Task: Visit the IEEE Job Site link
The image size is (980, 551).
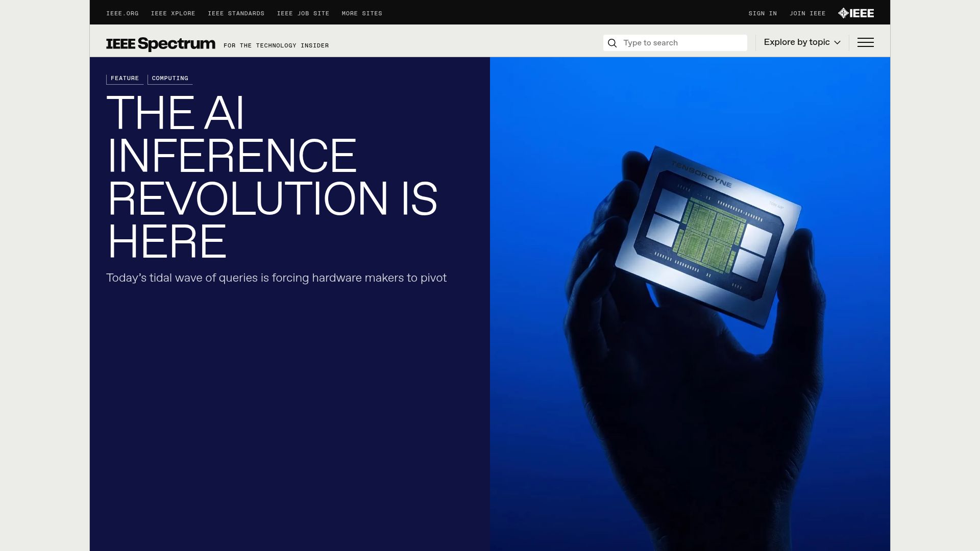Action: click(x=303, y=13)
